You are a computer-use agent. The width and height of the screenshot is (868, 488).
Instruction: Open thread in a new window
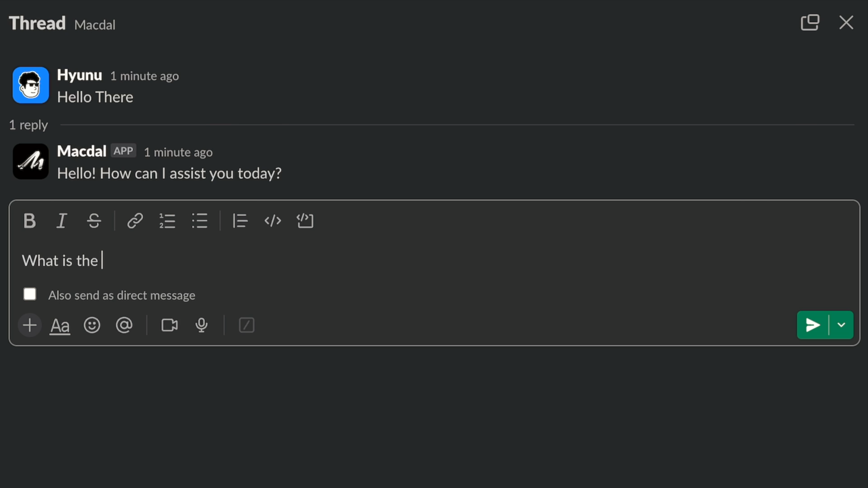810,23
